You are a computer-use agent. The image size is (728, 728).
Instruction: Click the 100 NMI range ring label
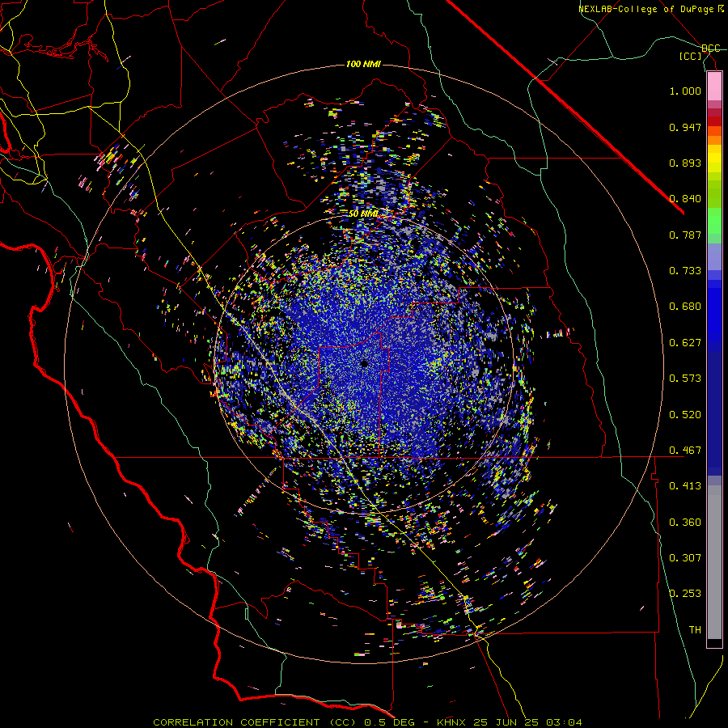(x=363, y=64)
